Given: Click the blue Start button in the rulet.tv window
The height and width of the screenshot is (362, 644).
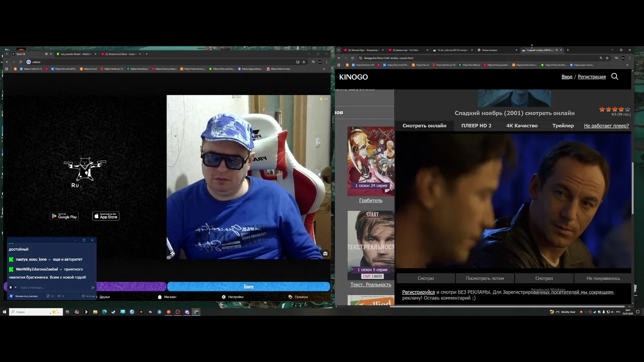Looking at the screenshot, I should (x=249, y=287).
